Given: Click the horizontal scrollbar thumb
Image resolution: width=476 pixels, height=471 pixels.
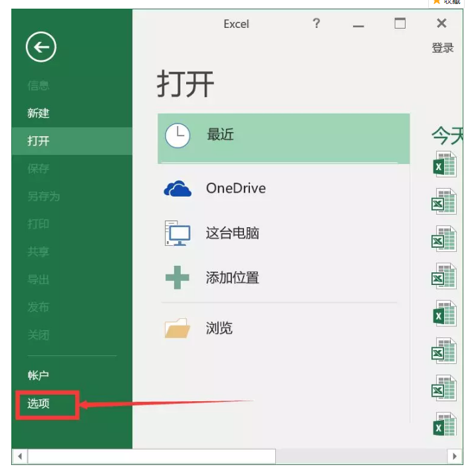Looking at the screenshot, I should tap(152, 456).
